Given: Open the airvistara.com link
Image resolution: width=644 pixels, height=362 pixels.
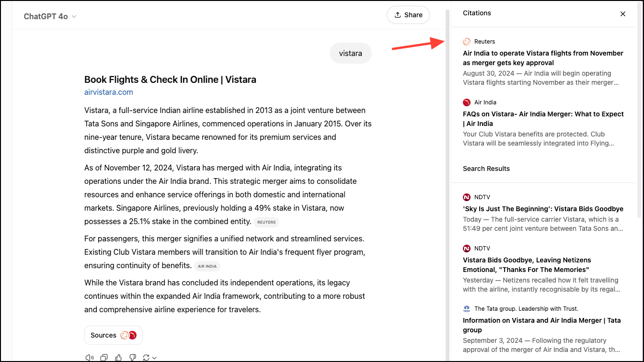Looking at the screenshot, I should tap(109, 92).
